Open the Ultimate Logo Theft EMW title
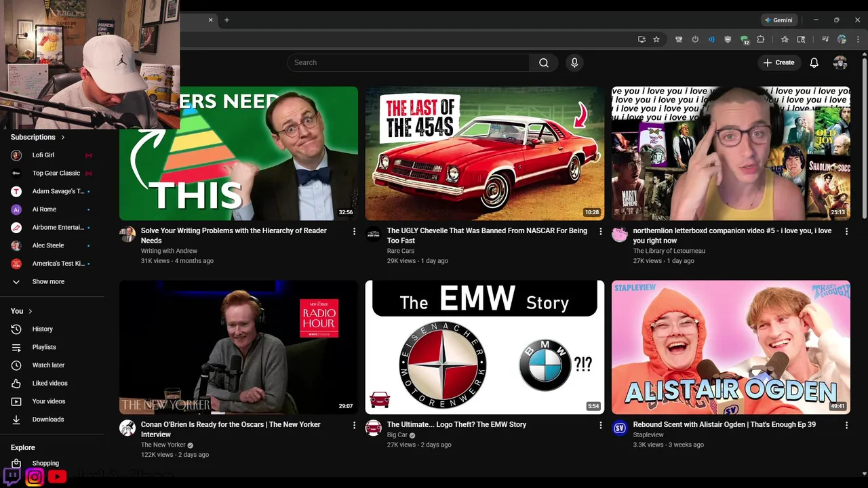Image resolution: width=868 pixels, height=488 pixels. click(456, 424)
